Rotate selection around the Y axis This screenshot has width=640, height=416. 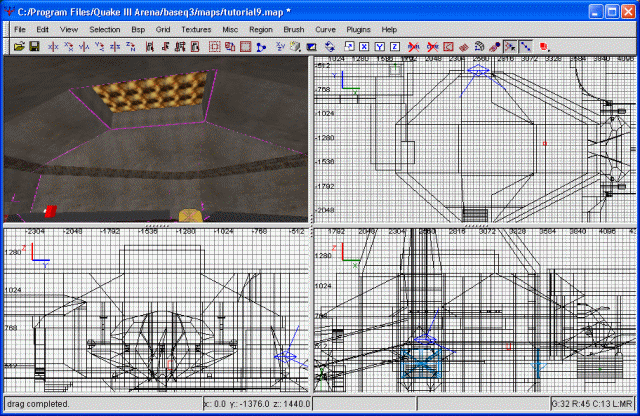coord(100,47)
